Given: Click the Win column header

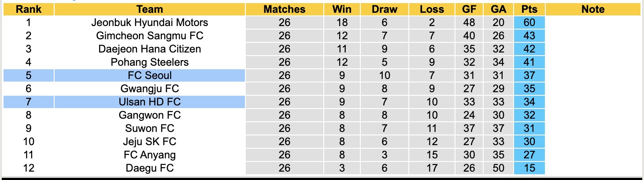Looking at the screenshot, I should 341,9.
